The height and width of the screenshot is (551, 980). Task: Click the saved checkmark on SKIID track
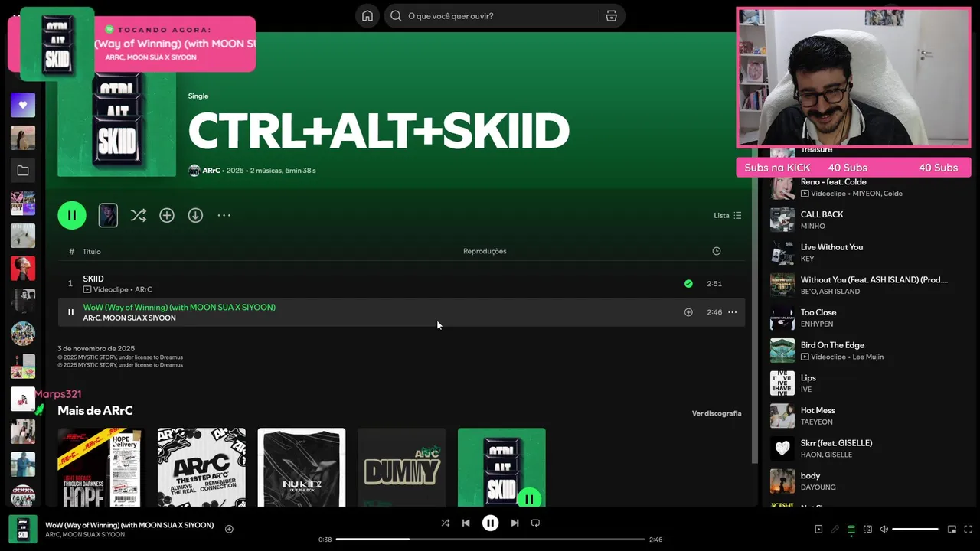click(688, 284)
